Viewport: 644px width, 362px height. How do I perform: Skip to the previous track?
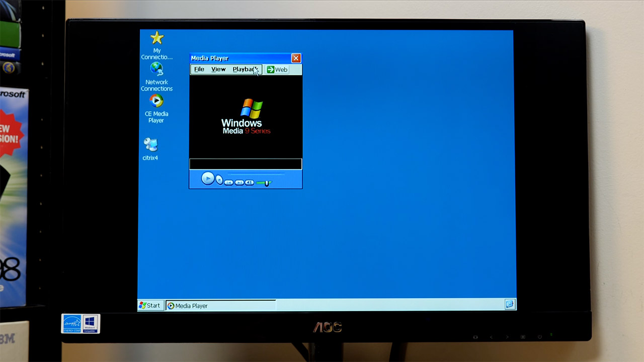click(x=229, y=183)
